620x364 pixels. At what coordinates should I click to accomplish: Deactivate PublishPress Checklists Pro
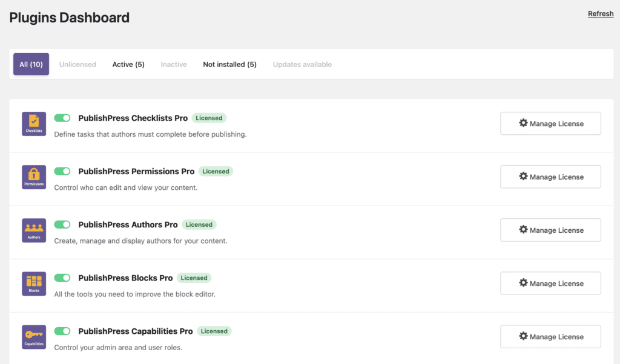pyautogui.click(x=62, y=118)
